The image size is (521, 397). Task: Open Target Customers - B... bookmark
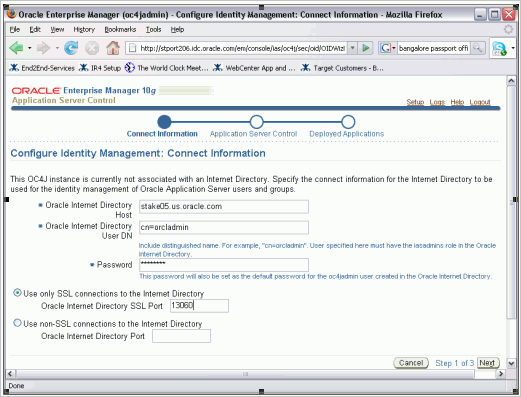342,68
